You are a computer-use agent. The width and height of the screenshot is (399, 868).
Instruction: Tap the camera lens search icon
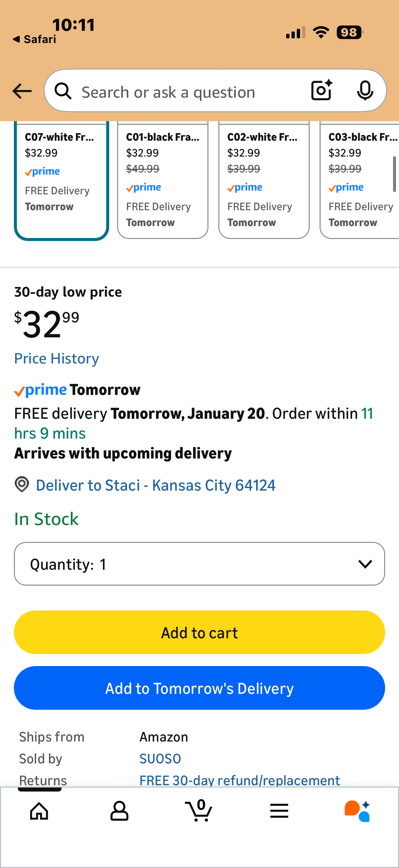tap(321, 90)
